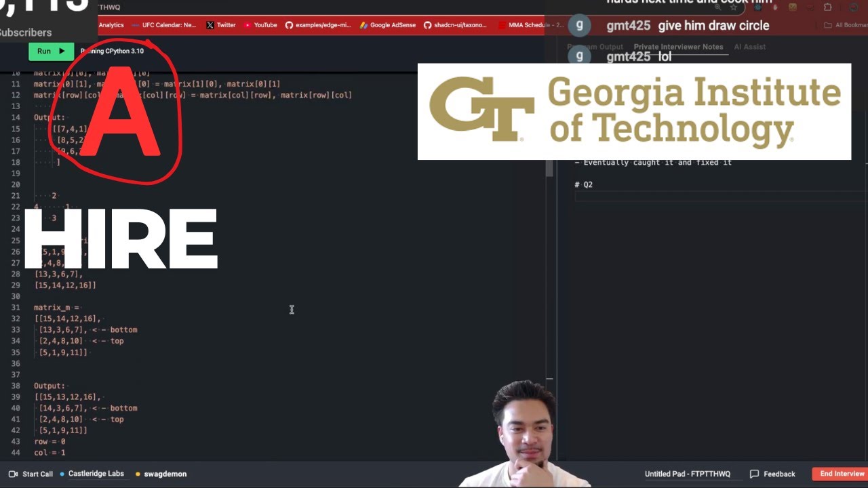Click the gmt425 'give him draw circle' chat message
The height and width of the screenshot is (488, 868).
point(688,26)
